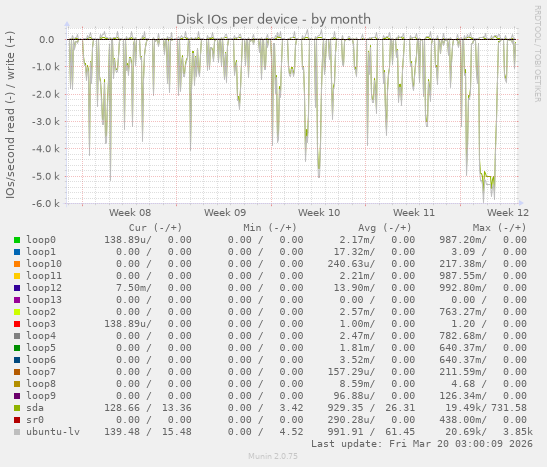This screenshot has width=547, height=467.
Task: Click the loop12 dark blue legend swatch
Action: (17, 288)
